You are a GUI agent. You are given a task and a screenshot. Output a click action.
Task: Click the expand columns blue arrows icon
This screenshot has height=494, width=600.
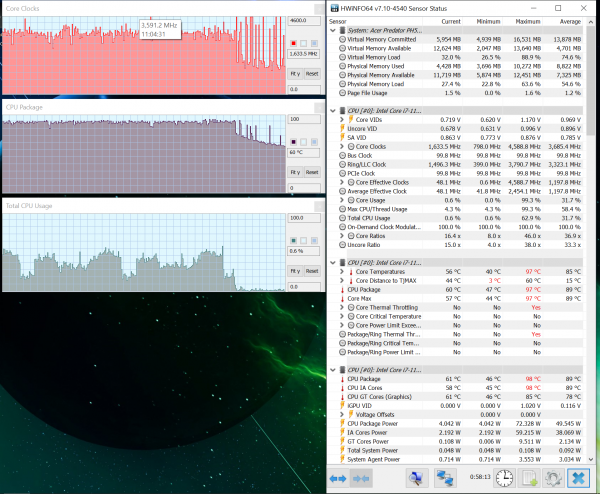click(x=338, y=478)
